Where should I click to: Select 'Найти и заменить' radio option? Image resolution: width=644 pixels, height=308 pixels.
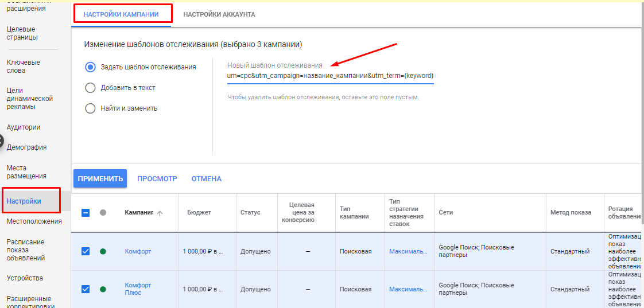[90, 108]
